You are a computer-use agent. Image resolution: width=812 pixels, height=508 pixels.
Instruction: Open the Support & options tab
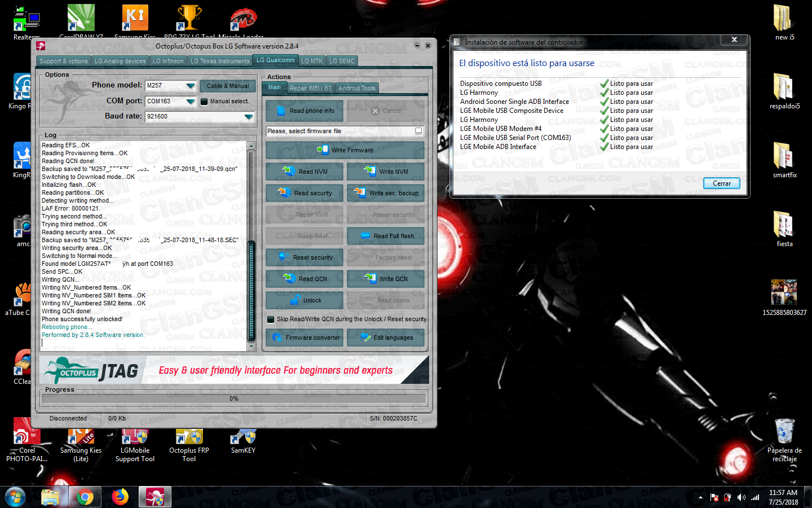pyautogui.click(x=64, y=61)
